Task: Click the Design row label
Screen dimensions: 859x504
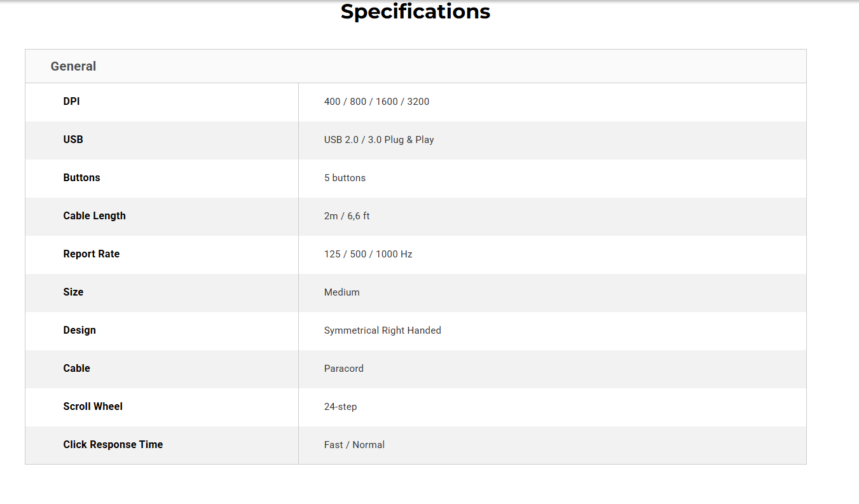Action: (x=79, y=330)
